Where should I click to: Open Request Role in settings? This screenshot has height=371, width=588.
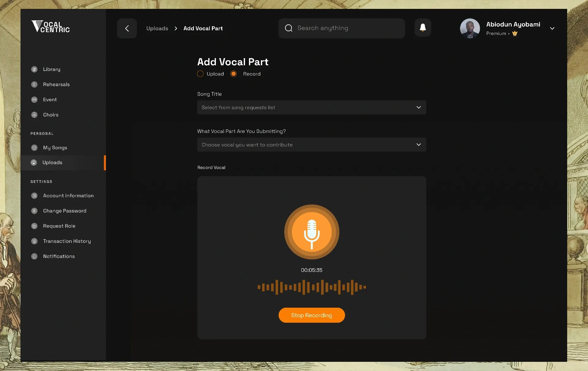(59, 226)
